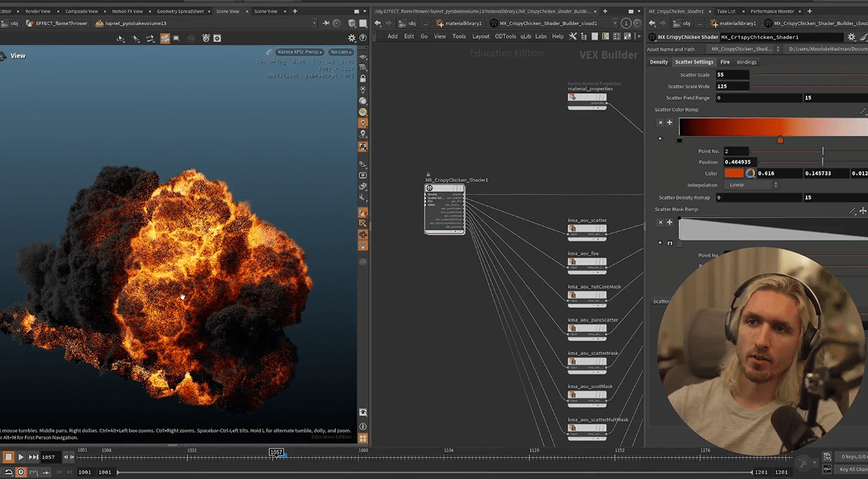Click the network editor back arrow
Viewport: 868px width, 479px height.
(378, 23)
